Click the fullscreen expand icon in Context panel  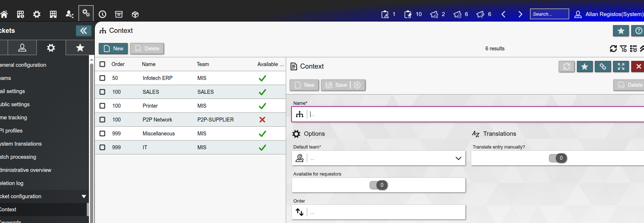[621, 66]
